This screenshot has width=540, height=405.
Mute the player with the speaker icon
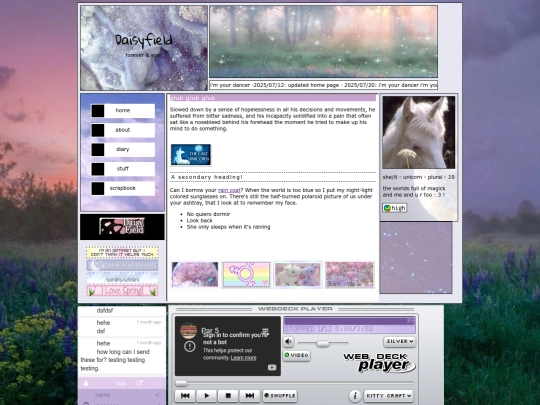click(289, 342)
